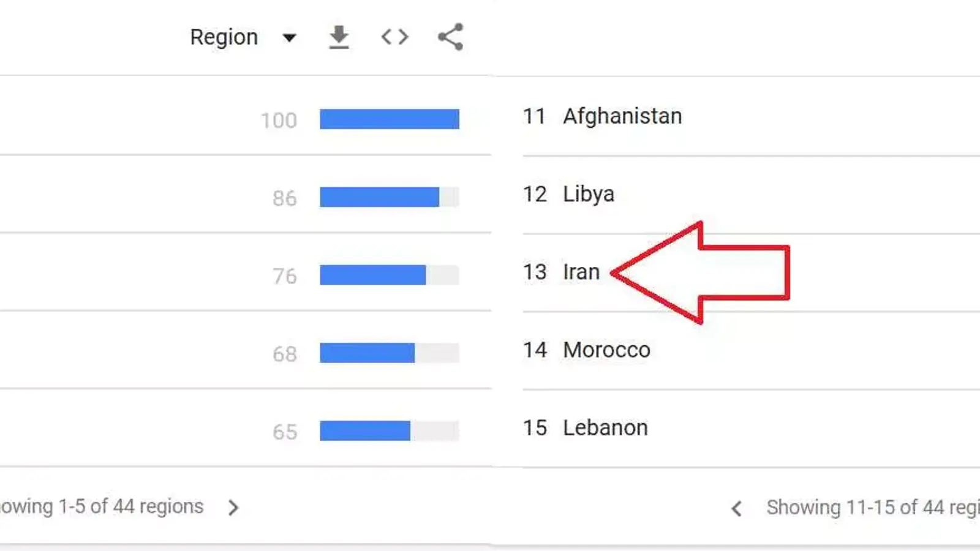This screenshot has height=551, width=980.
Task: Click Morocco entry in the list
Action: pos(606,350)
